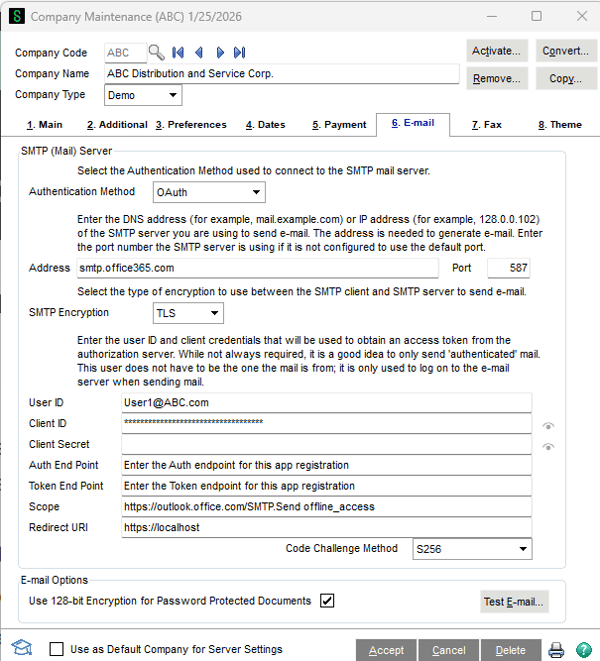Image resolution: width=600 pixels, height=661 pixels.
Task: Click into the Auth End Point field
Action: (x=326, y=465)
